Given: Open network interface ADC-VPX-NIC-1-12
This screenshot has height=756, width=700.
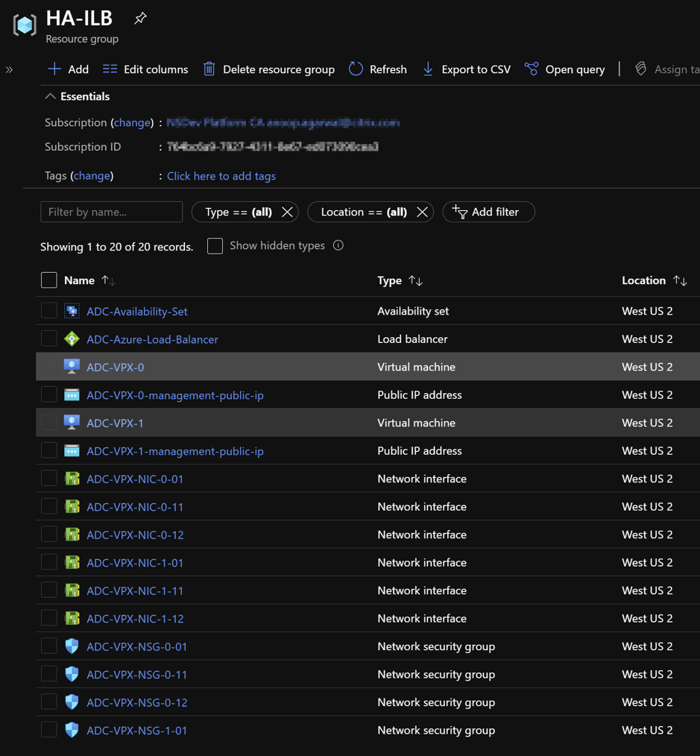Looking at the screenshot, I should 135,619.
